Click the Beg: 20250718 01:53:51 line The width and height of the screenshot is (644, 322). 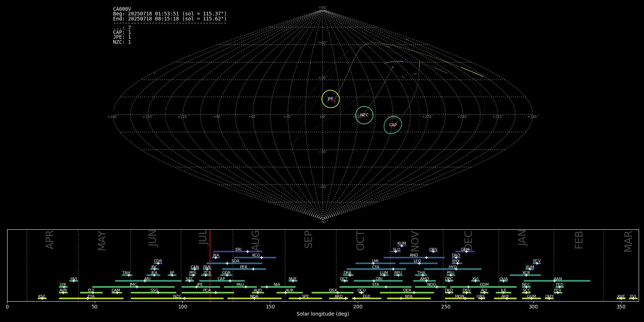pos(170,14)
